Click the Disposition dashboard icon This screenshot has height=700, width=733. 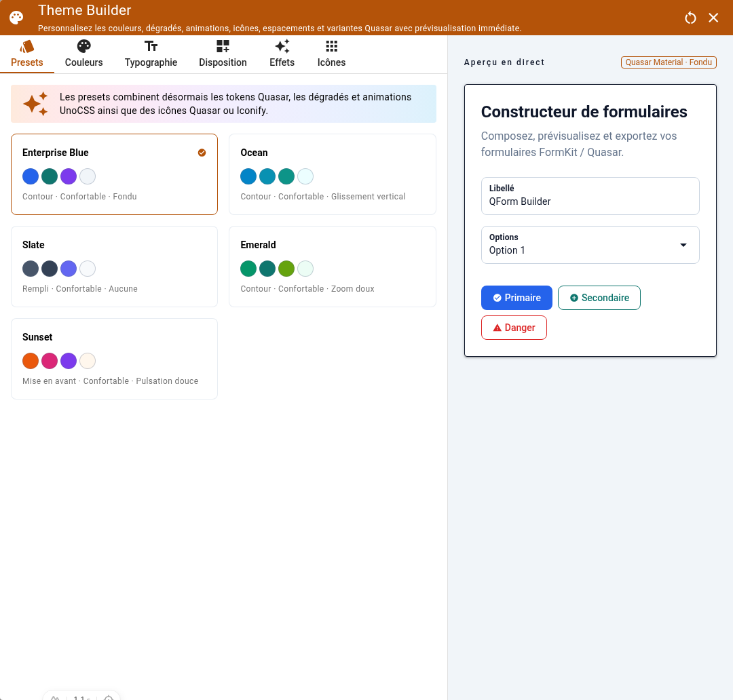[223, 46]
